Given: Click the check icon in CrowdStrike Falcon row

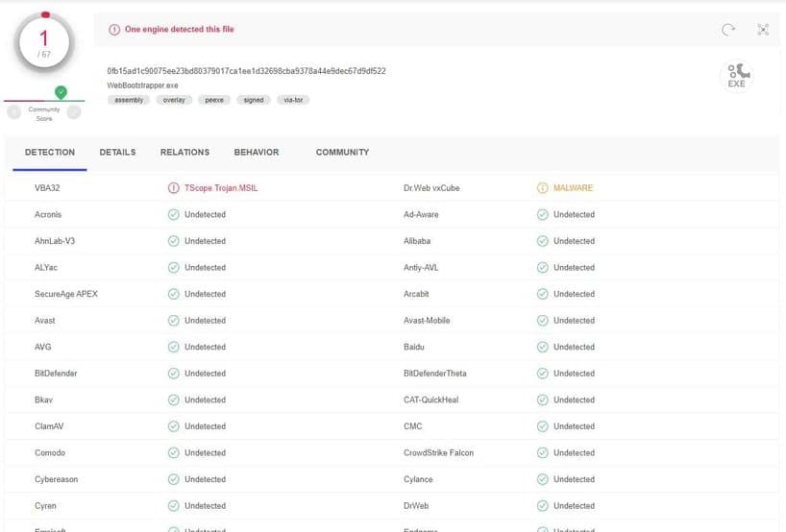Looking at the screenshot, I should pos(542,453).
